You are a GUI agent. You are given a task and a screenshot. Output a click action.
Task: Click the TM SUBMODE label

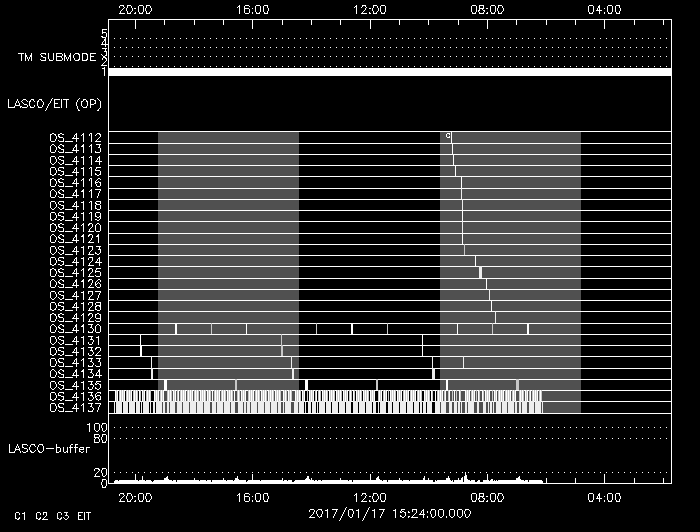pyautogui.click(x=57, y=57)
